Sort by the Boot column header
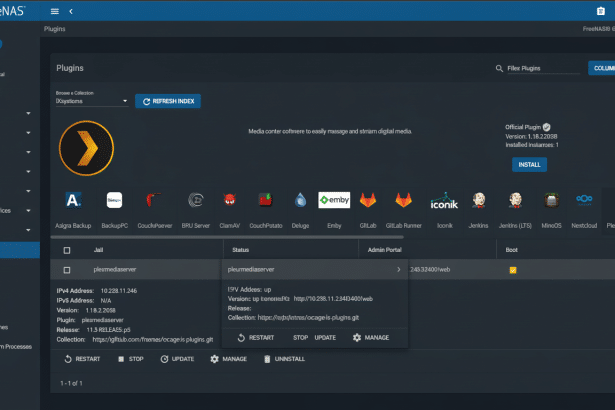615x410 pixels. 511,250
